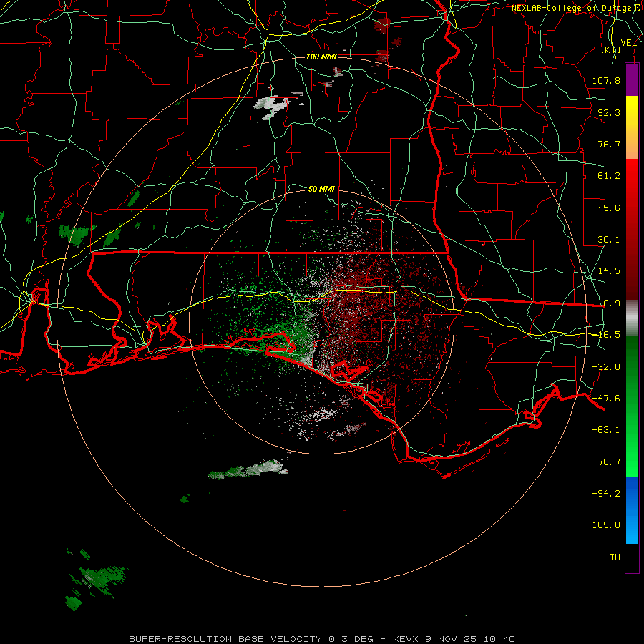The image size is (644, 644).
Task: Pick the purple segment of the velocity color bar
Action: tap(632, 79)
